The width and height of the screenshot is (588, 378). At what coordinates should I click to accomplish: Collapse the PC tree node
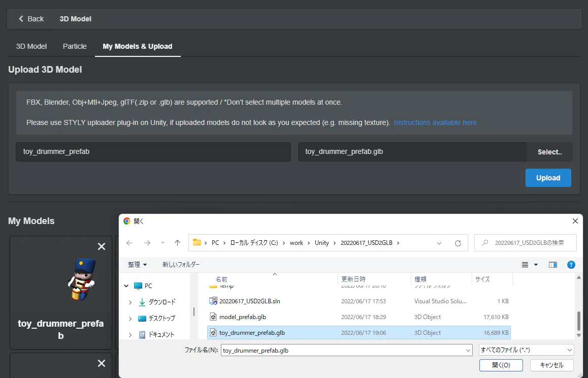click(126, 286)
